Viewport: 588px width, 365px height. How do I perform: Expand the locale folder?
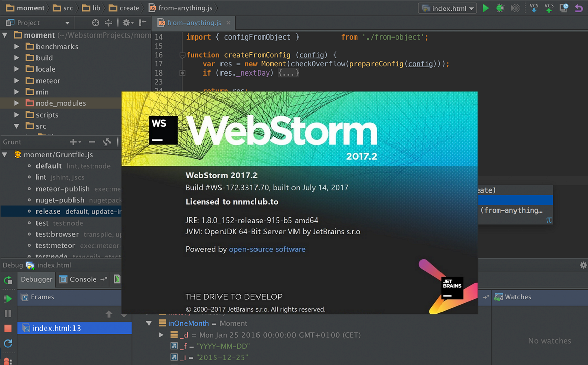(17, 69)
